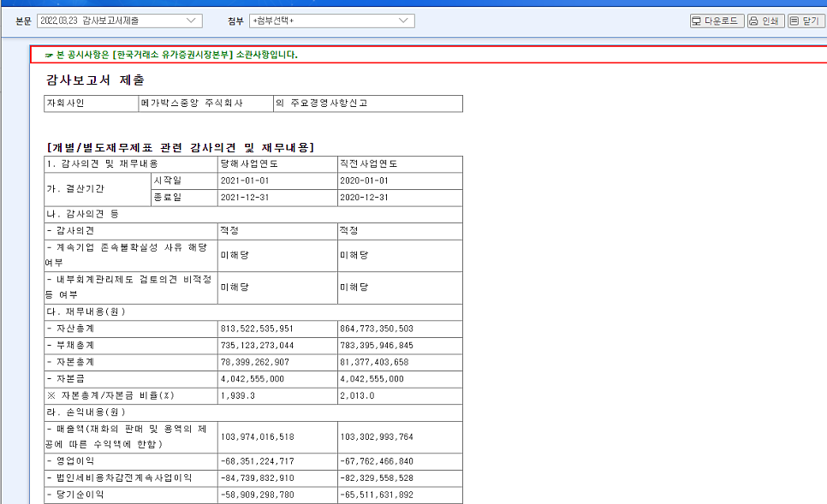Click the start date 2021-01-01 cell
This screenshot has height=504, width=827.
(x=277, y=181)
